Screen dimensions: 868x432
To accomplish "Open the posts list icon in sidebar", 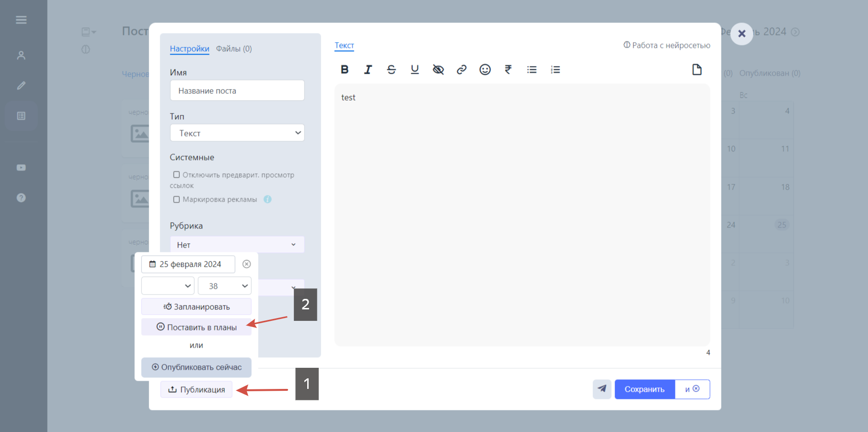I will pos(21,116).
